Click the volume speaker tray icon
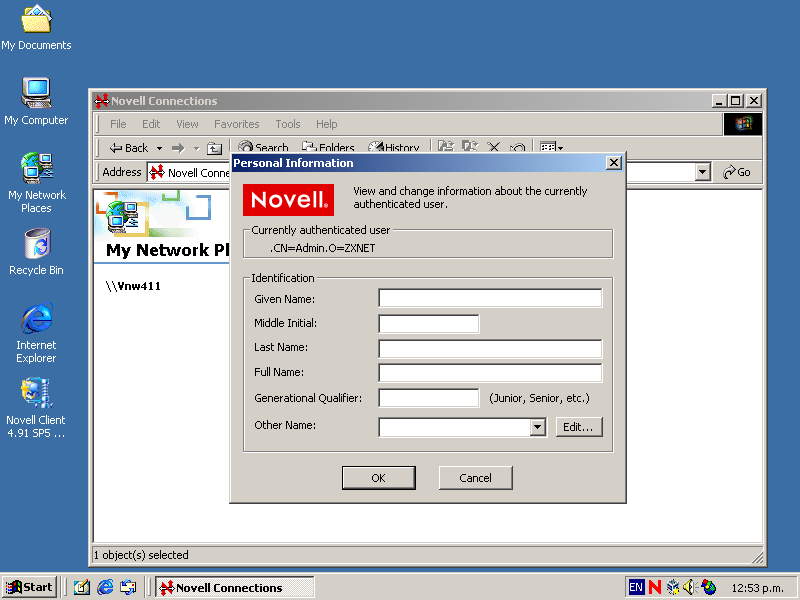This screenshot has height=600, width=800. pyautogui.click(x=689, y=587)
